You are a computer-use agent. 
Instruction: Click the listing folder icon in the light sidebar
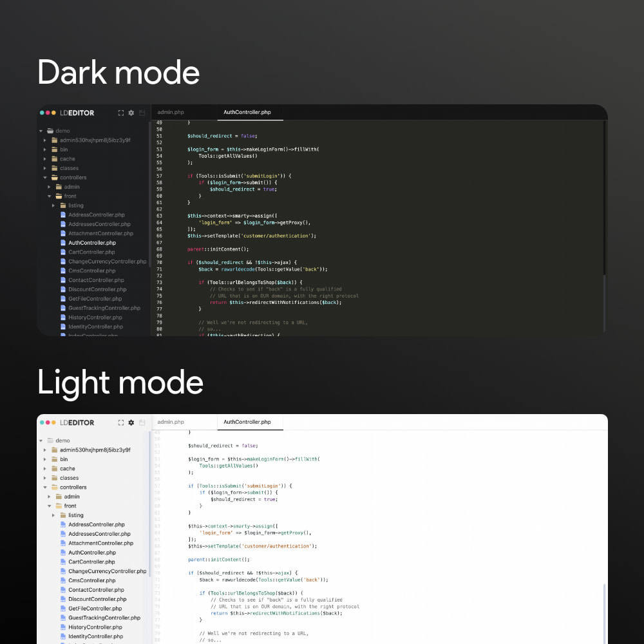point(63,515)
